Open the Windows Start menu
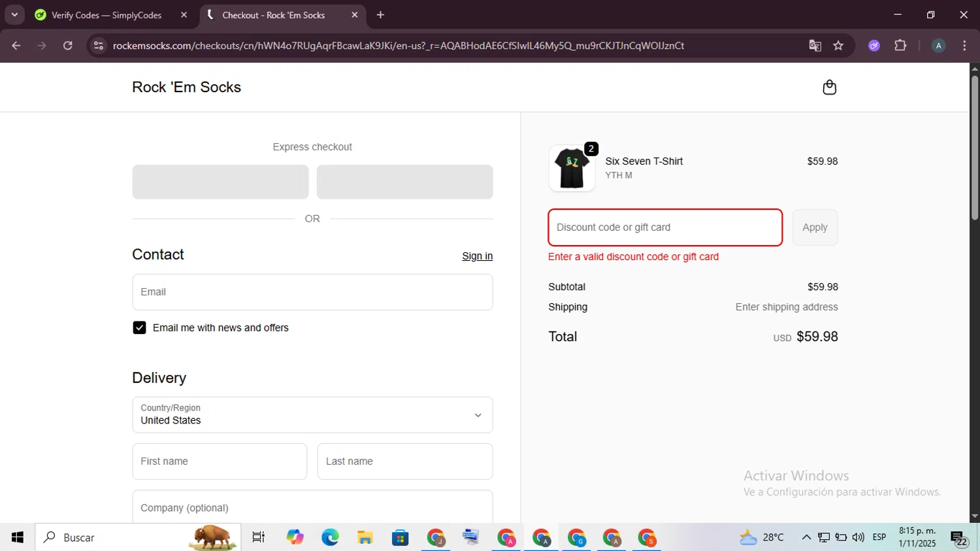 point(18,537)
